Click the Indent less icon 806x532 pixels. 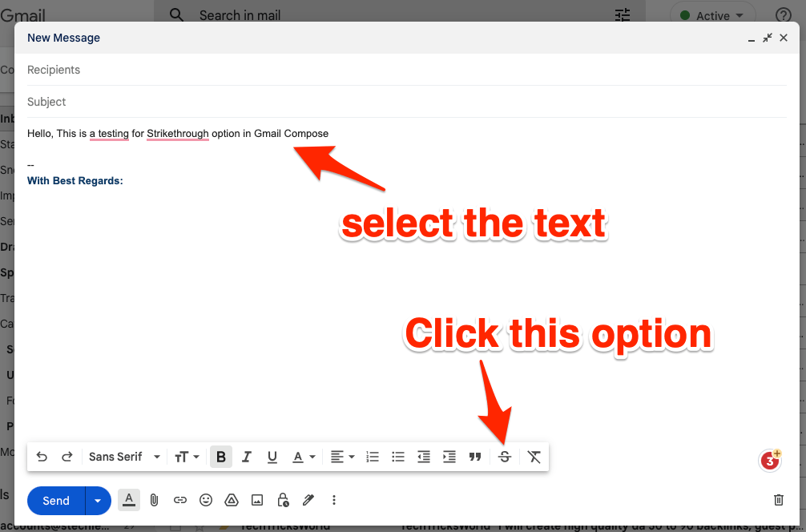coord(424,457)
